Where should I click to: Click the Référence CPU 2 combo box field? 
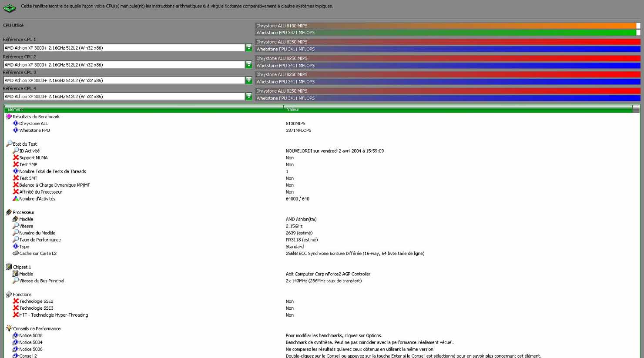(124, 65)
